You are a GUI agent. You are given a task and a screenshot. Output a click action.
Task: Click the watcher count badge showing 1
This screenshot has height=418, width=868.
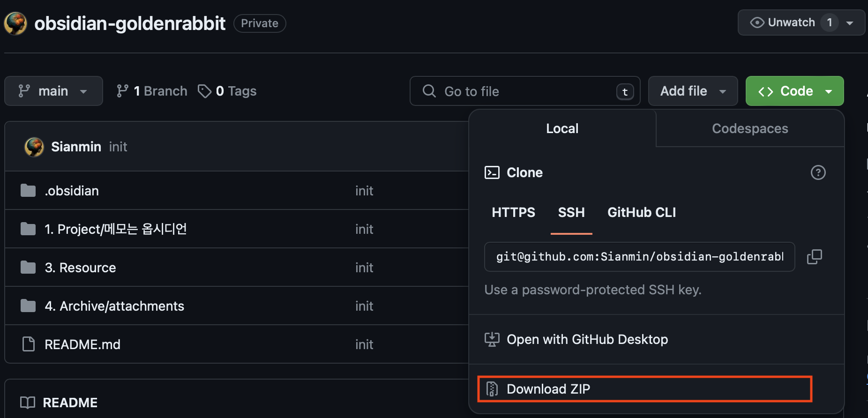coord(830,22)
